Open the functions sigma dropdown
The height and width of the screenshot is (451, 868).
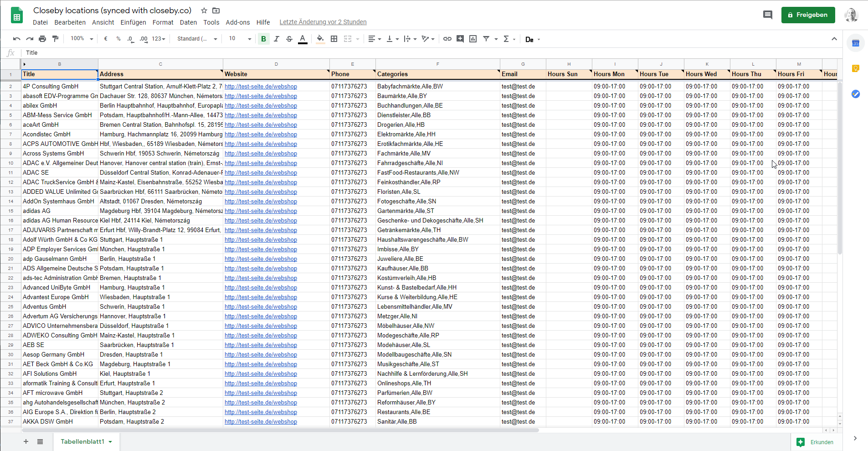[x=509, y=39]
